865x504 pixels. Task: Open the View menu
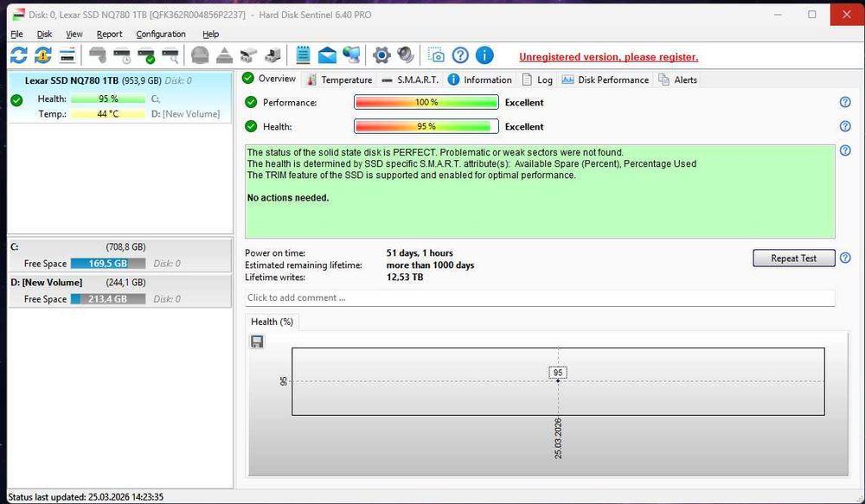74,35
